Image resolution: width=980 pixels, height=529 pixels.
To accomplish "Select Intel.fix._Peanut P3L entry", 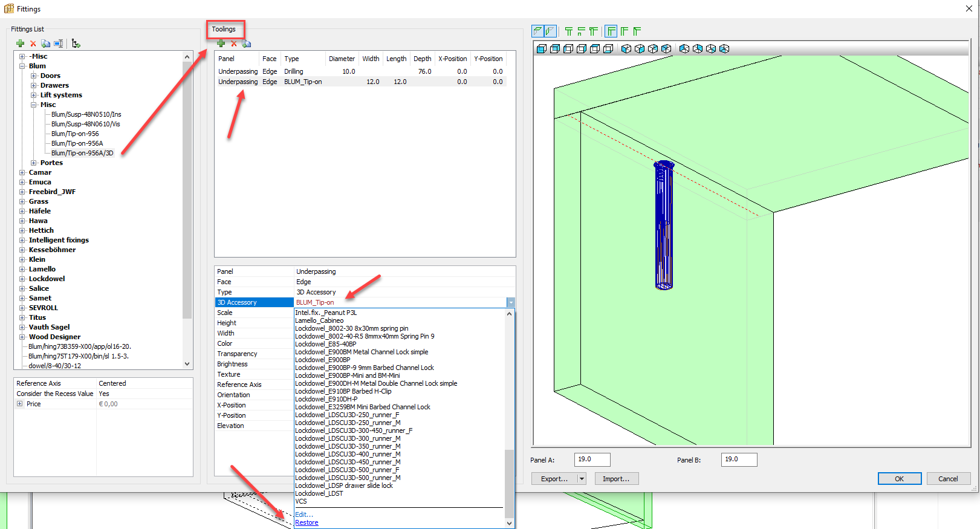I will click(326, 313).
